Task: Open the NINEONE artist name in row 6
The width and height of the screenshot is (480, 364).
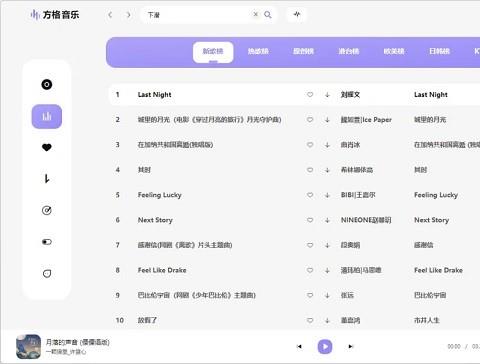Action: [x=366, y=220]
